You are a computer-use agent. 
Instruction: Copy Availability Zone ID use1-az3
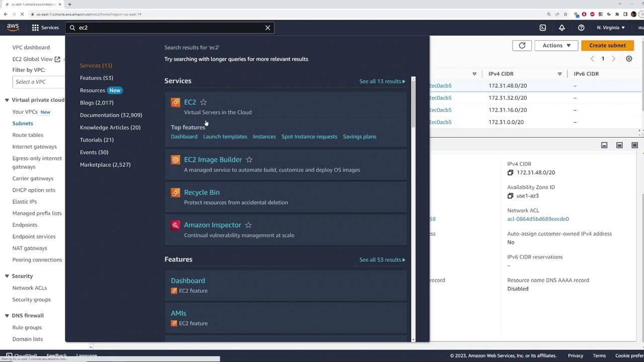pyautogui.click(x=510, y=196)
